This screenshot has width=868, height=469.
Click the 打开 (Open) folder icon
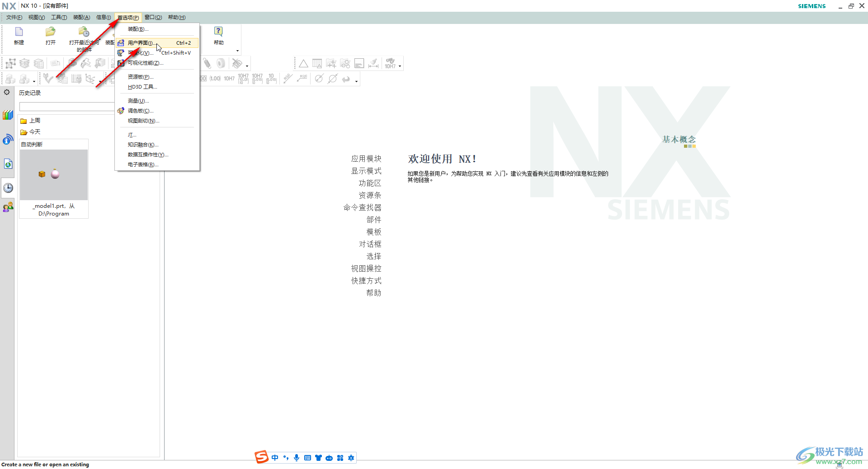click(50, 32)
